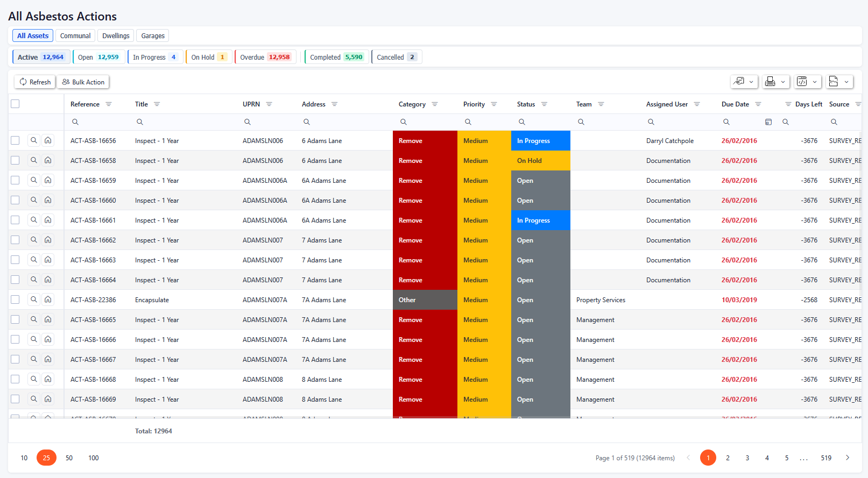Tick the select-all checkbox in header
Screen dimensions: 868x478
(x=15, y=104)
